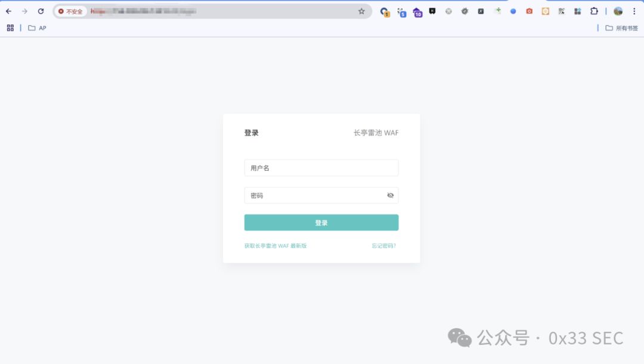Open the AP bookmarks folder
Viewport: 644px width, 364px height.
pos(37,27)
